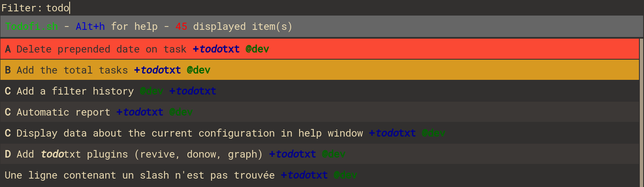Click the +todotxt tag in "Automatic report" row
The image size is (644, 187).
[140, 112]
